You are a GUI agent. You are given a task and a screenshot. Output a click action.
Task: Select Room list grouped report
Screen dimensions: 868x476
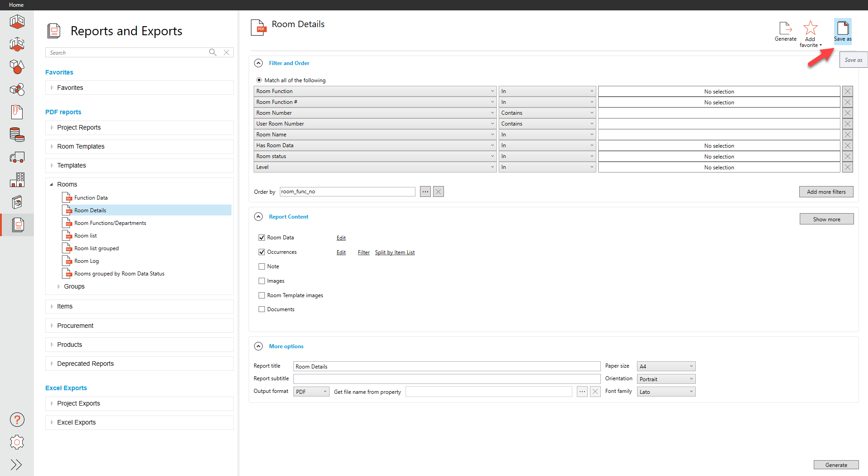(96, 248)
